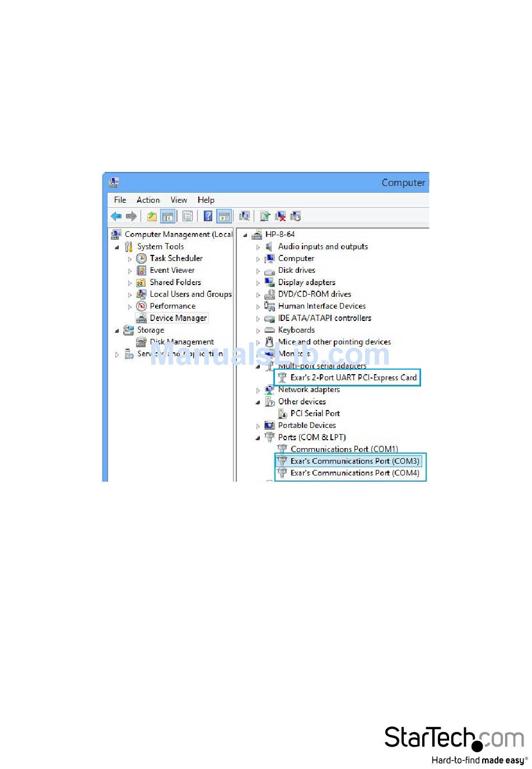
Task: Expand the Network adapters category
Action: [258, 390]
